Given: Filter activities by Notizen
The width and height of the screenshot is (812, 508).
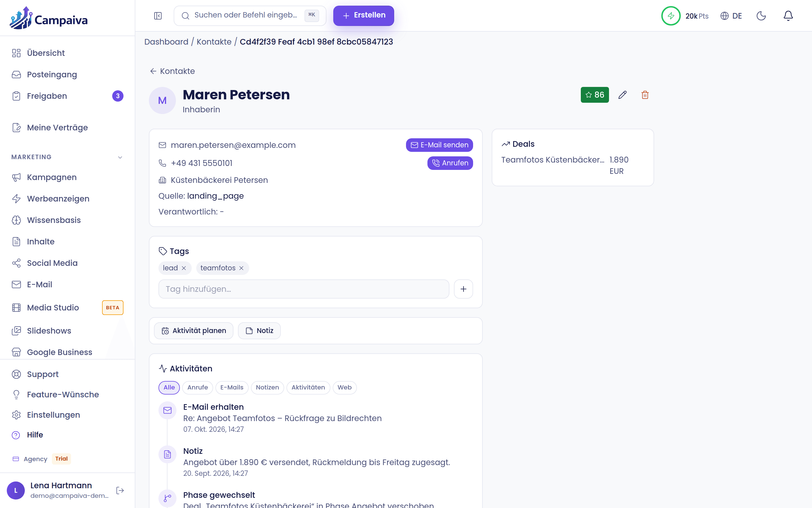Looking at the screenshot, I should click(267, 387).
